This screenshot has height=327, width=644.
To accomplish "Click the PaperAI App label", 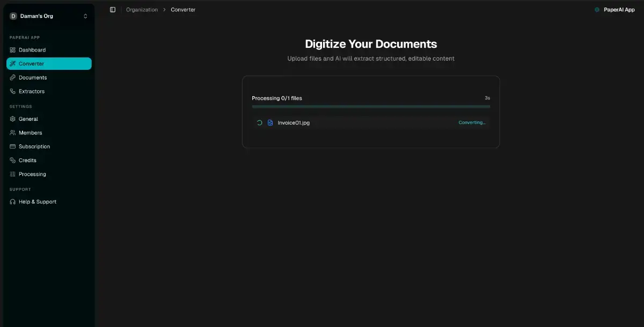I will click(619, 10).
